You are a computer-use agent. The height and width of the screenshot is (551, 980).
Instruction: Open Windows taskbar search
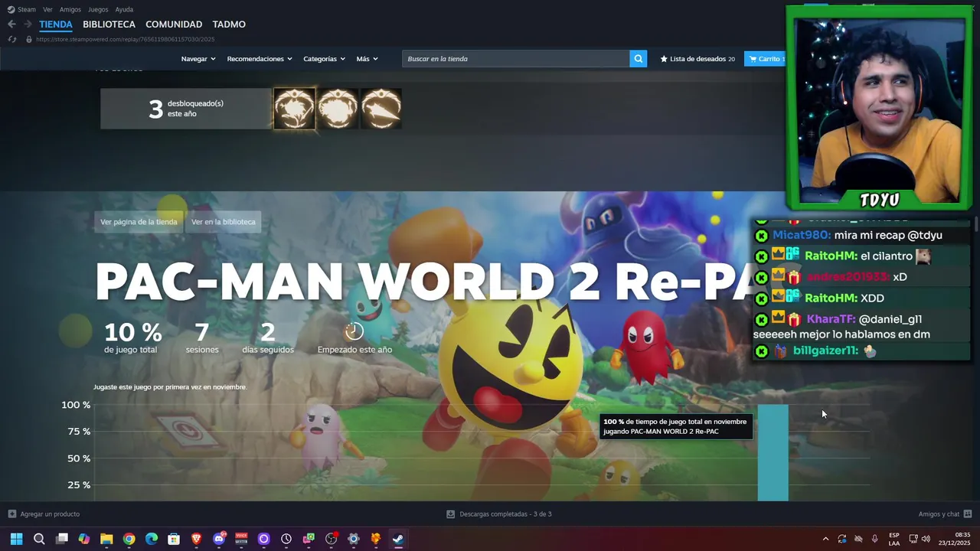(39, 539)
